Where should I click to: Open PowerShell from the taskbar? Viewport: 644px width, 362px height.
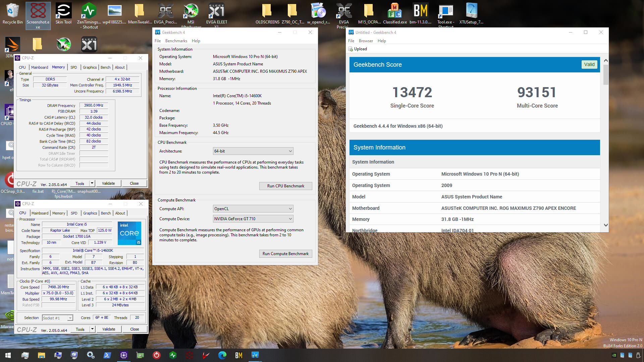[107, 355]
